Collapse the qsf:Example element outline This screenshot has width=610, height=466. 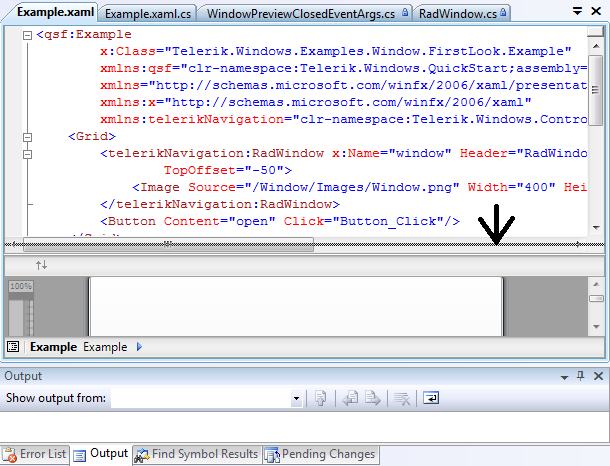click(27, 36)
